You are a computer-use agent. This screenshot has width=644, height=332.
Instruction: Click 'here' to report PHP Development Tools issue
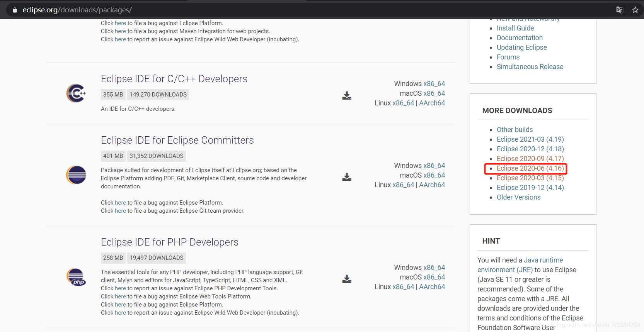[x=120, y=288]
